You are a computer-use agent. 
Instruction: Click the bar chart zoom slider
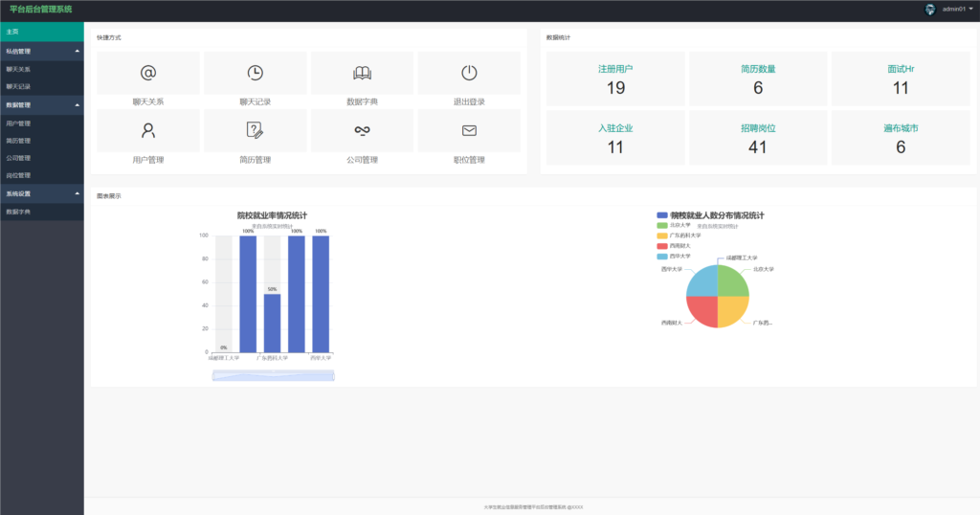273,376
